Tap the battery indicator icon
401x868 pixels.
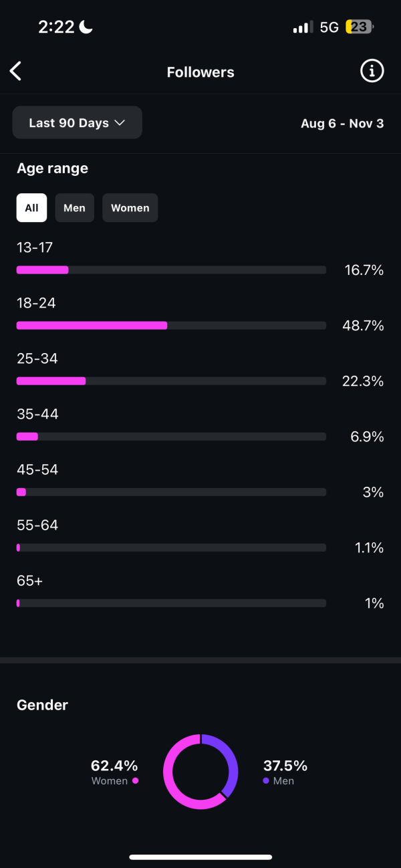[360, 27]
